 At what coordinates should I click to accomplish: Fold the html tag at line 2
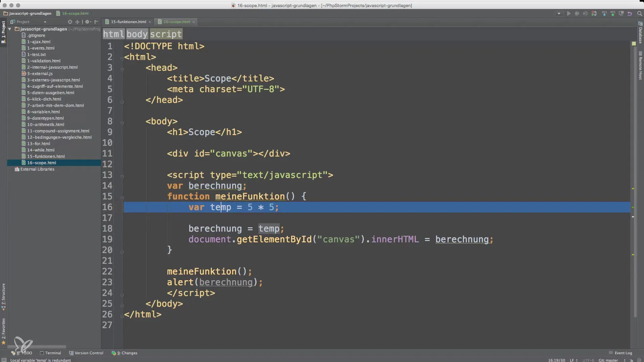[122, 59]
